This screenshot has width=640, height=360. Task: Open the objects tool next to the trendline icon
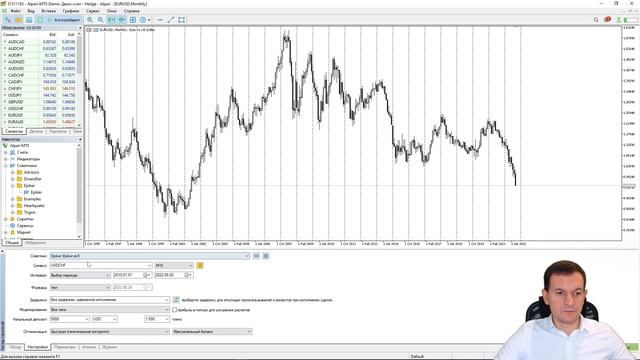(182, 20)
